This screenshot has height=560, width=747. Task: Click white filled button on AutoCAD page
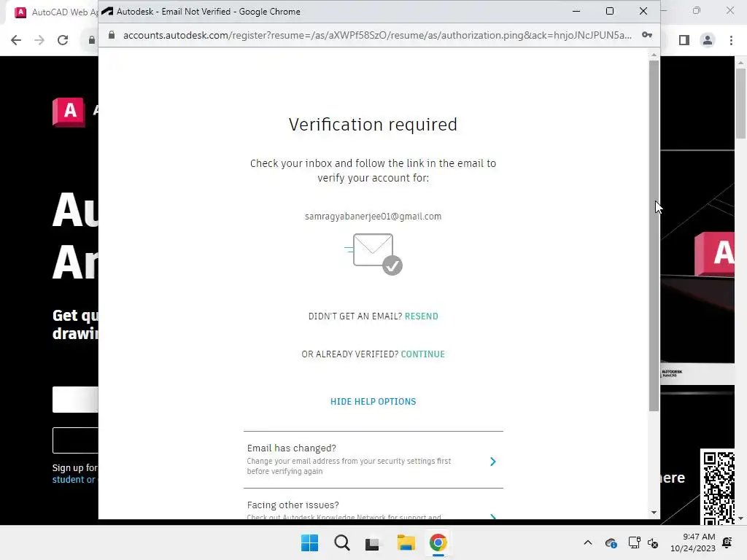(x=75, y=400)
